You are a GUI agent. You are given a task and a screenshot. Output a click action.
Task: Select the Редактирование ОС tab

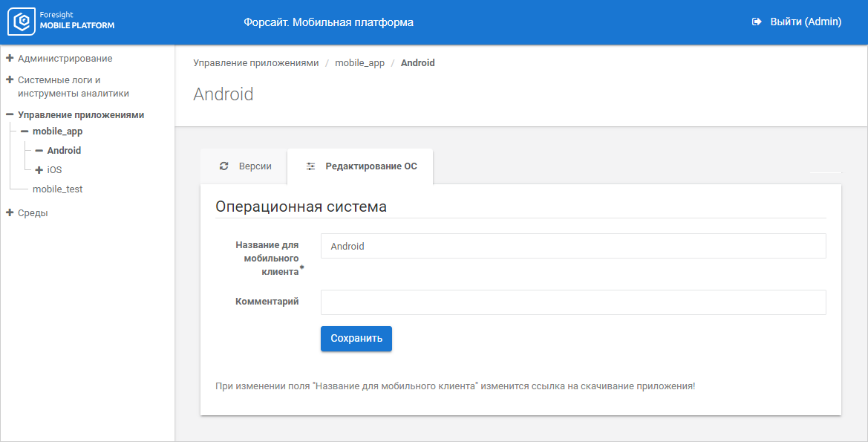tap(360, 166)
